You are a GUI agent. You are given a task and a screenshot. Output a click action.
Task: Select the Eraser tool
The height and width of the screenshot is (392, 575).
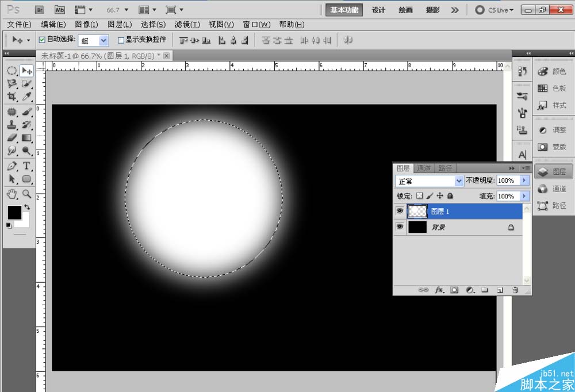tap(12, 137)
